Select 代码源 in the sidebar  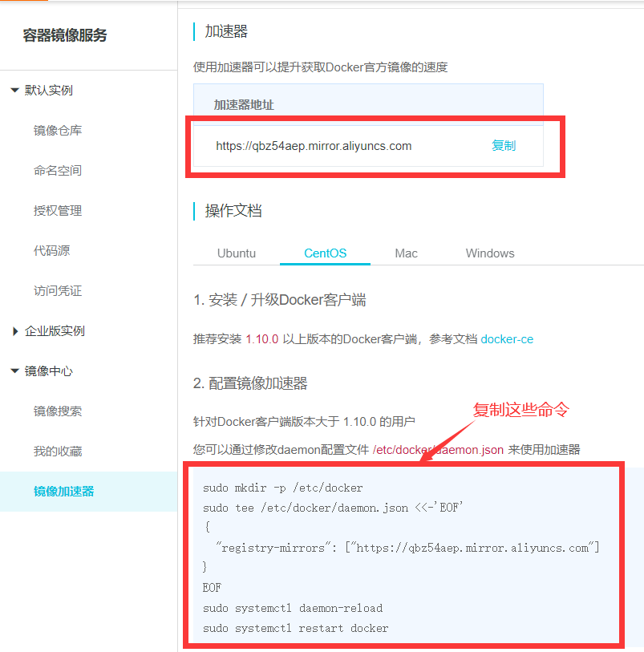tap(51, 251)
